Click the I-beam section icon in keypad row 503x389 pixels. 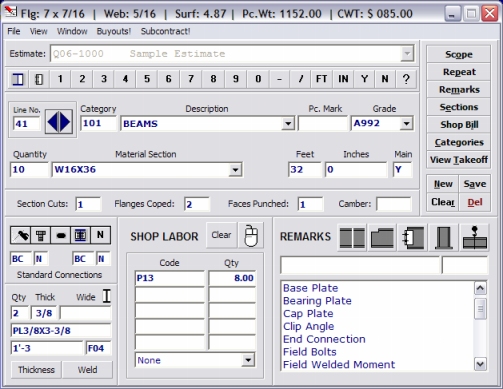[x=18, y=79]
